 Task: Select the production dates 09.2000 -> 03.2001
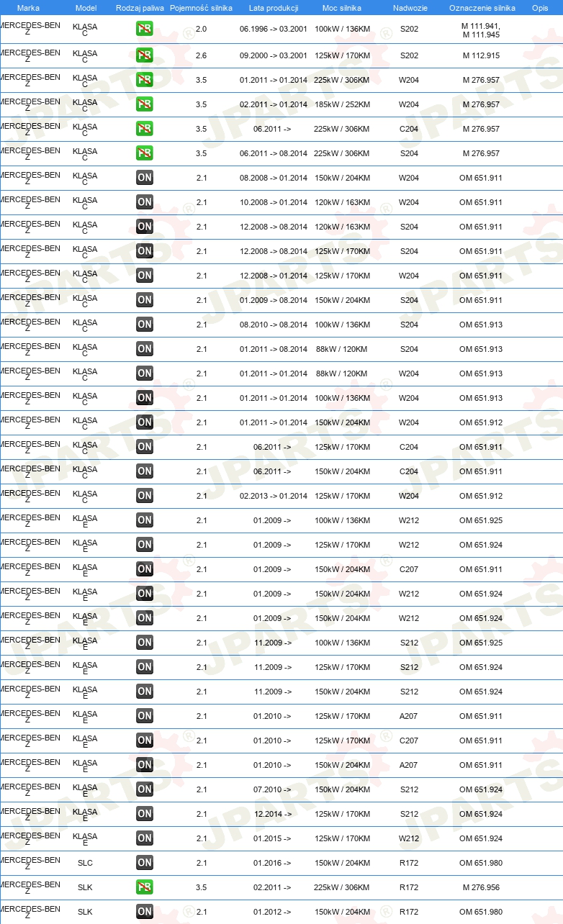pos(274,55)
